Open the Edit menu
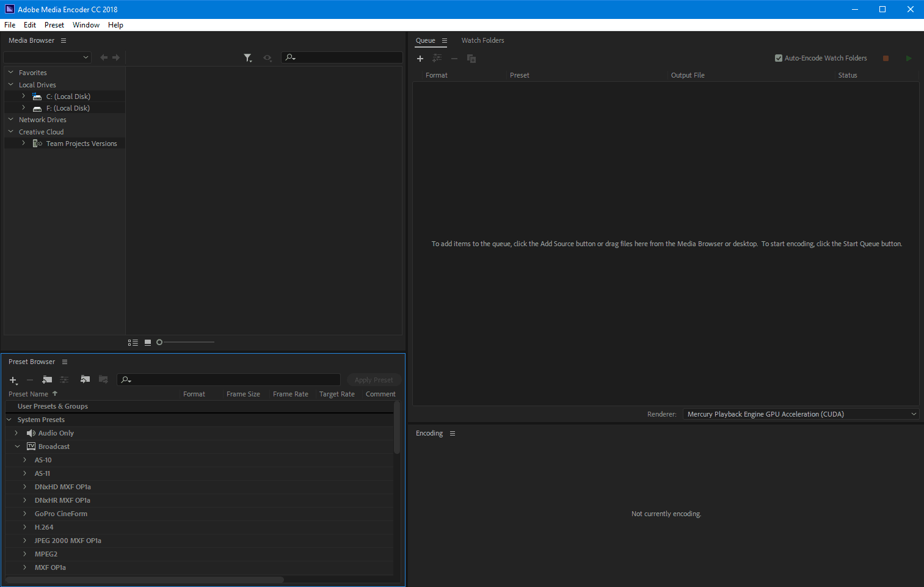This screenshot has height=587, width=924. 30,25
